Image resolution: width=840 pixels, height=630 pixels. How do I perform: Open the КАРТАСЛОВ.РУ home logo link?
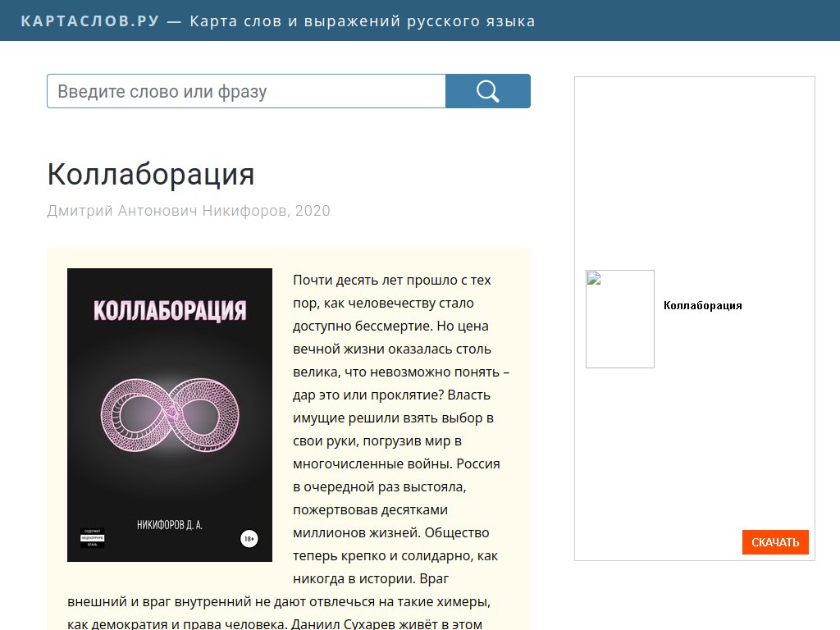click(90, 21)
